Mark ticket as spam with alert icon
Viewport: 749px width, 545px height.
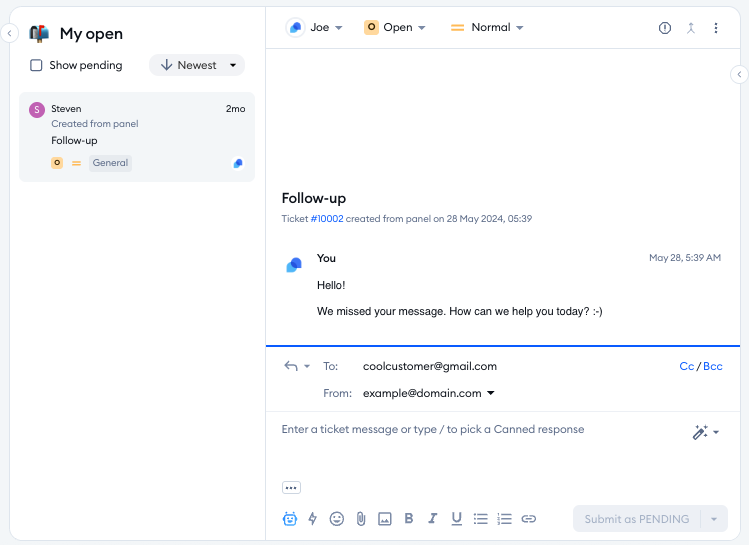pyautogui.click(x=665, y=28)
